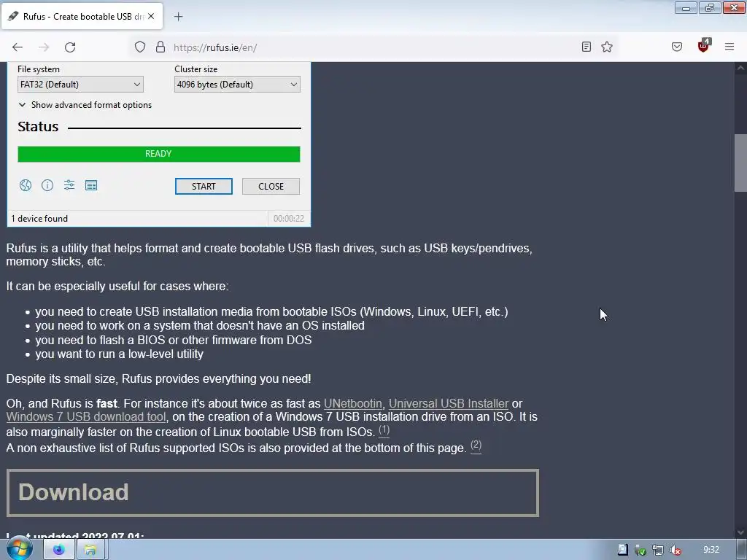The width and height of the screenshot is (747, 560).
Task: Reload the Rufus page
Action: pos(70,47)
